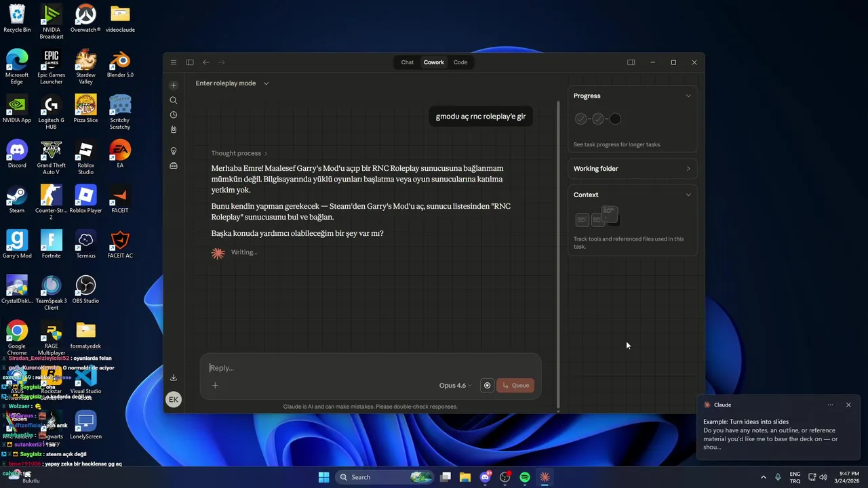The height and width of the screenshot is (488, 868).
Task: Open search in Claude sidebar
Action: click(x=174, y=100)
